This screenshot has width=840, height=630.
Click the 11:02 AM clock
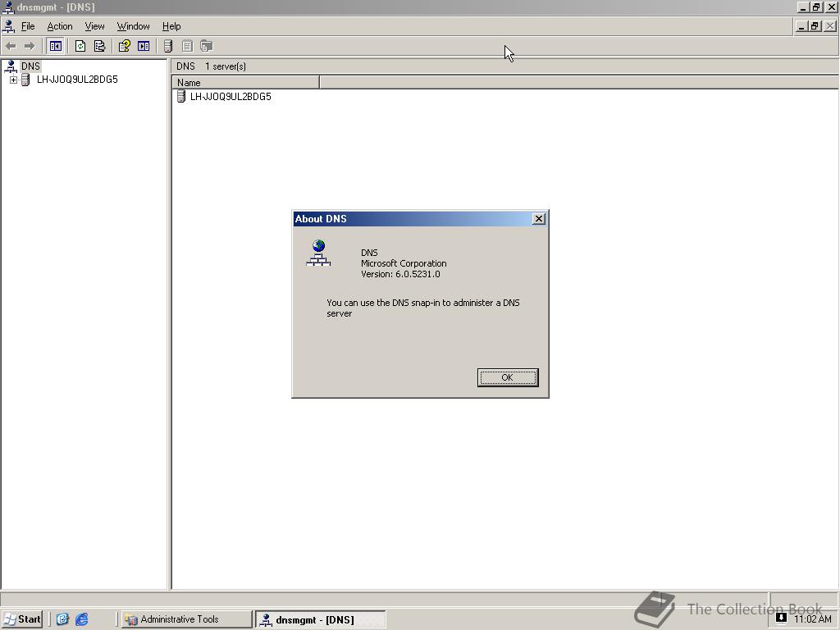812,619
